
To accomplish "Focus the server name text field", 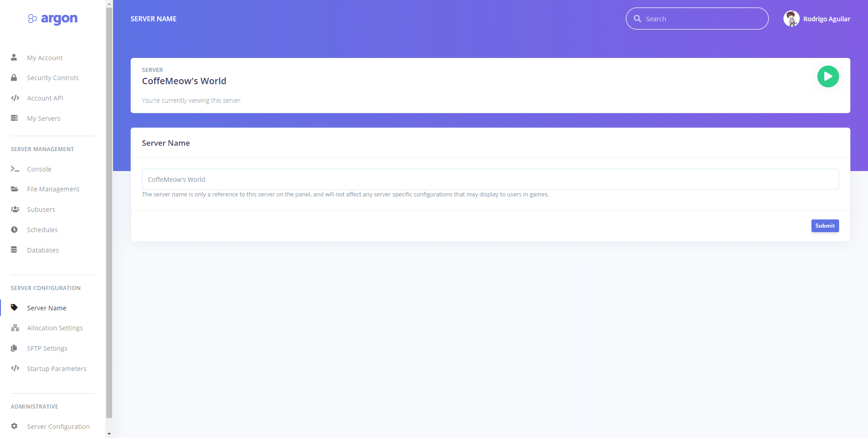I will click(x=490, y=180).
